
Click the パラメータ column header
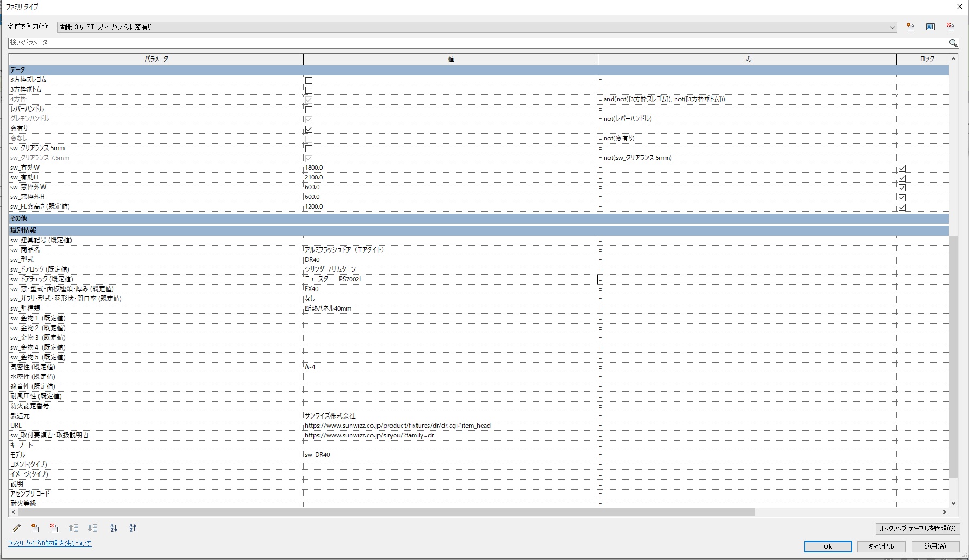(x=156, y=59)
